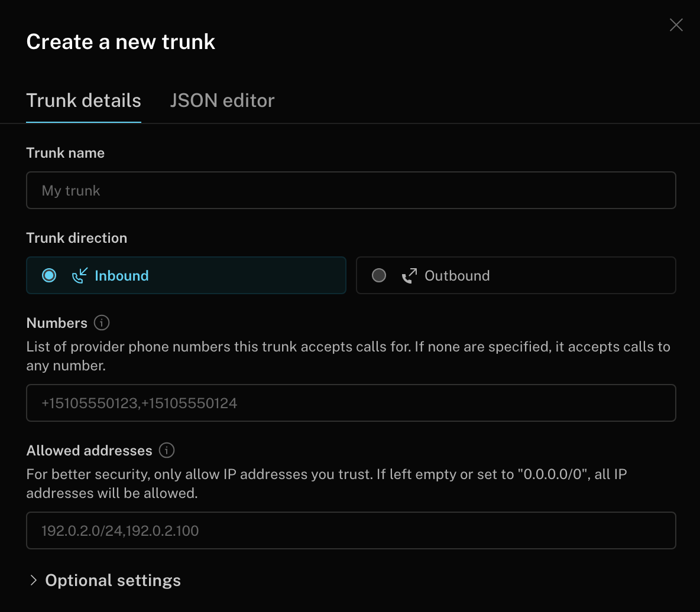Switch to the Trunk details tab
The image size is (700, 612).
tap(83, 100)
